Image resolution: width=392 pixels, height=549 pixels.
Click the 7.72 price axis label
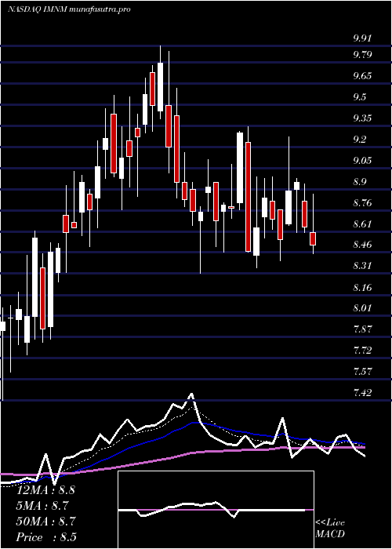(362, 351)
